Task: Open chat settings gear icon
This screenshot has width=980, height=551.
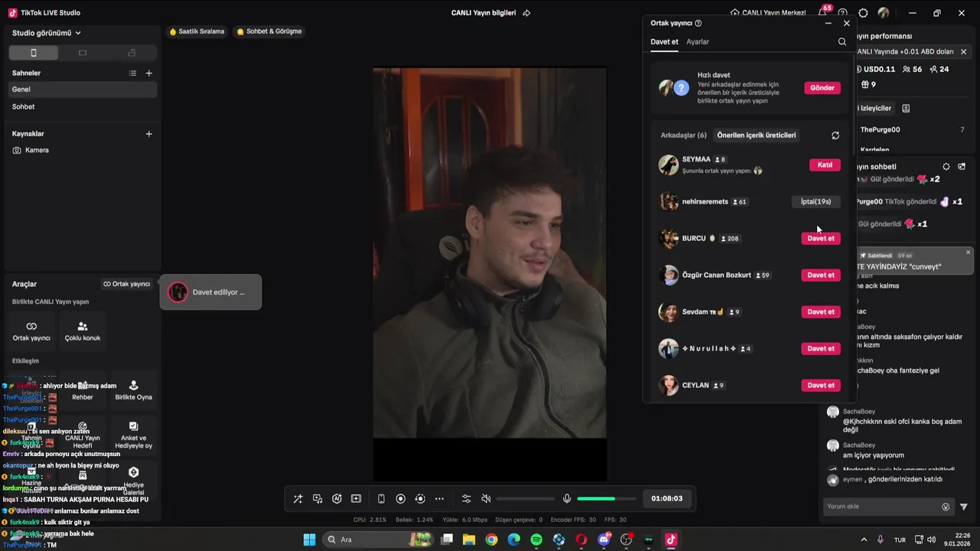Action: (x=946, y=167)
